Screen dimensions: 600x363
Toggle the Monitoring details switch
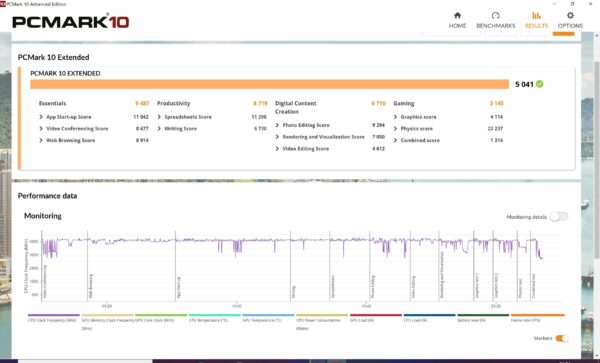(559, 217)
